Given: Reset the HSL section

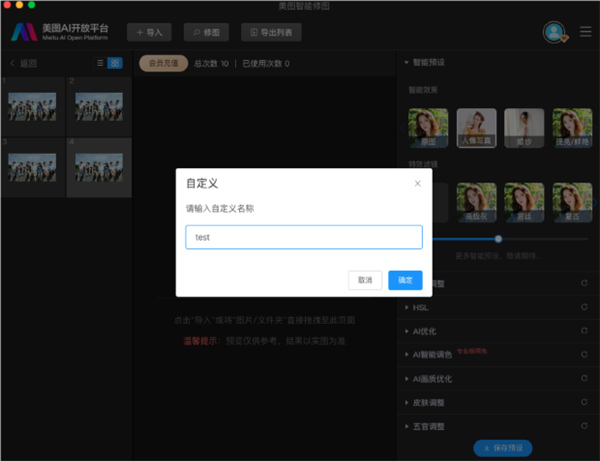Looking at the screenshot, I should click(583, 307).
